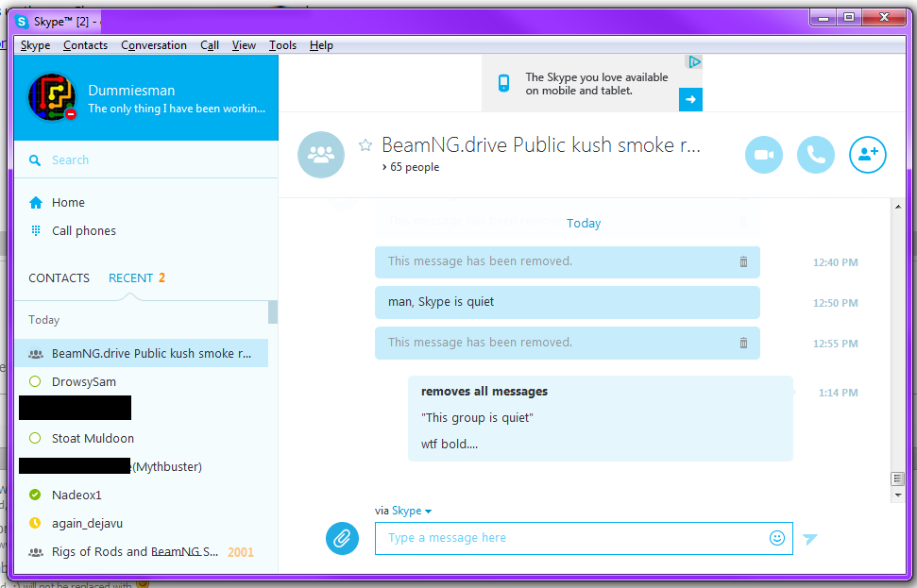Click the 'removes all messages' message

[484, 392]
